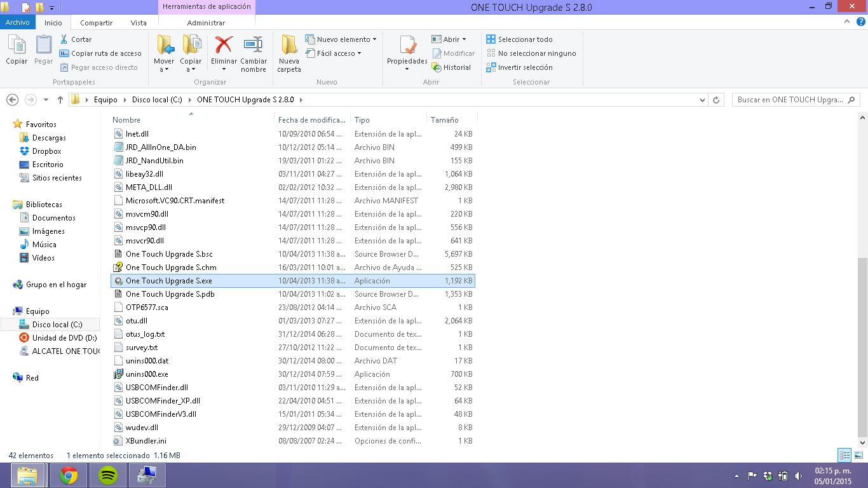Click Invertir selección

click(x=520, y=67)
